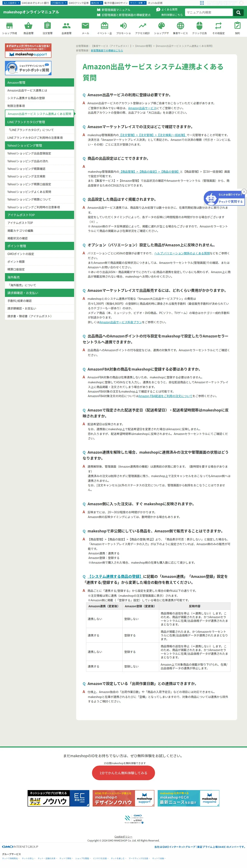Open 制限注意事項 sidebar item

[x=40, y=106]
